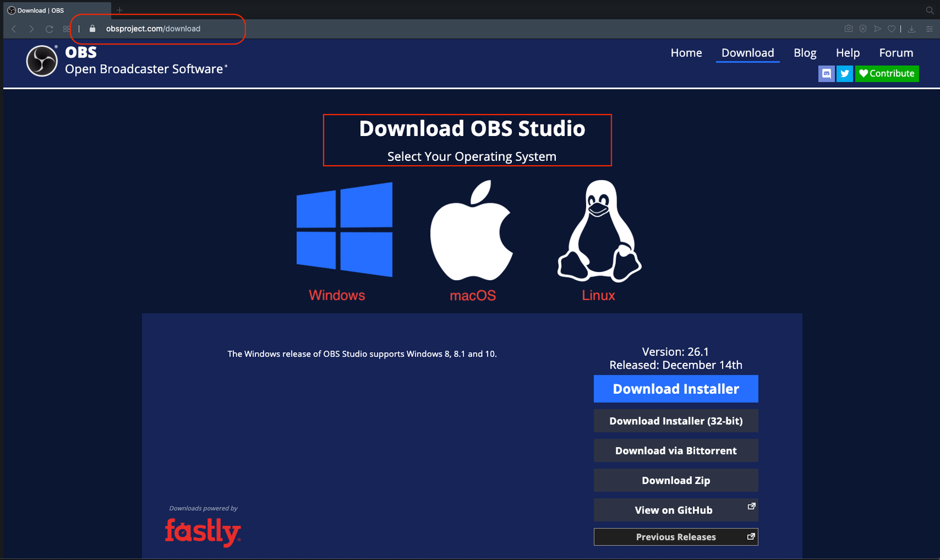Open the ad blocker shield icon
Viewport: 940px width, 560px height.
pyautogui.click(x=863, y=29)
